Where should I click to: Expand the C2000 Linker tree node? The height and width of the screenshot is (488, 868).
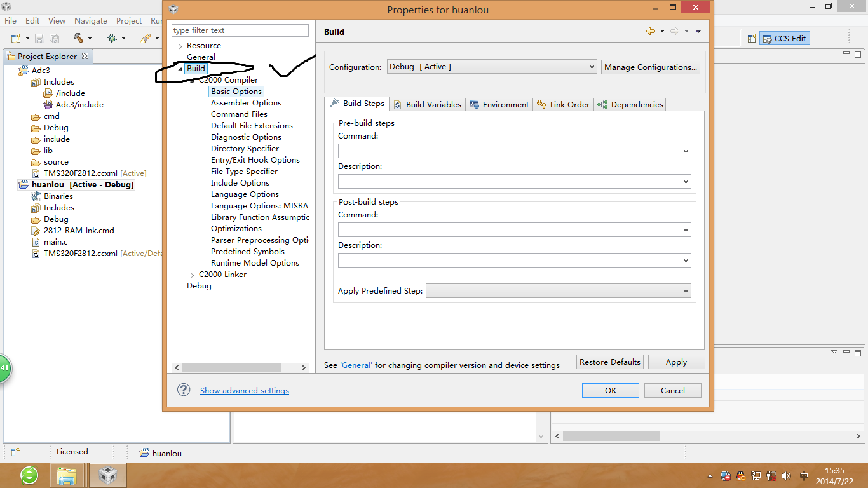point(193,274)
